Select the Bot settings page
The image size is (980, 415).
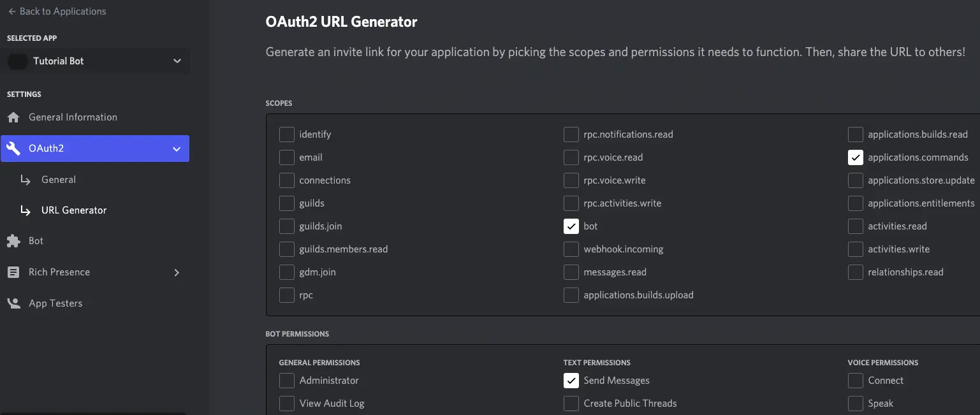pos(36,241)
